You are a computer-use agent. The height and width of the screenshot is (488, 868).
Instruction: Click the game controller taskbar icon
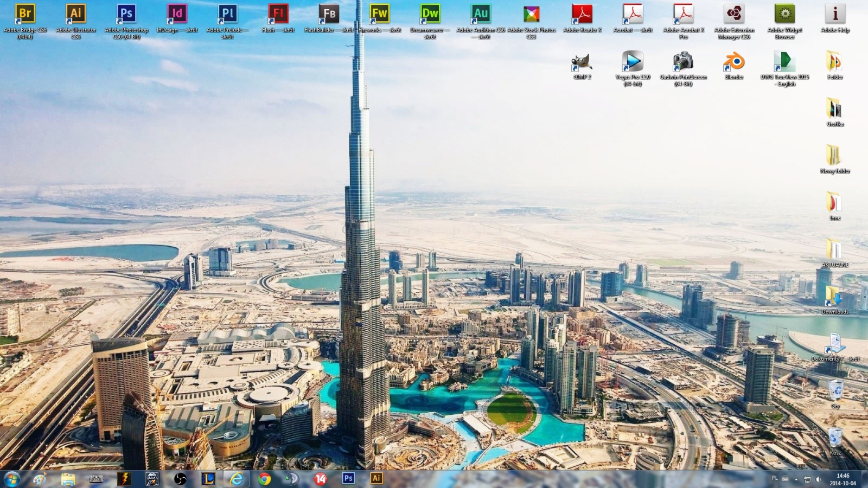(96, 479)
